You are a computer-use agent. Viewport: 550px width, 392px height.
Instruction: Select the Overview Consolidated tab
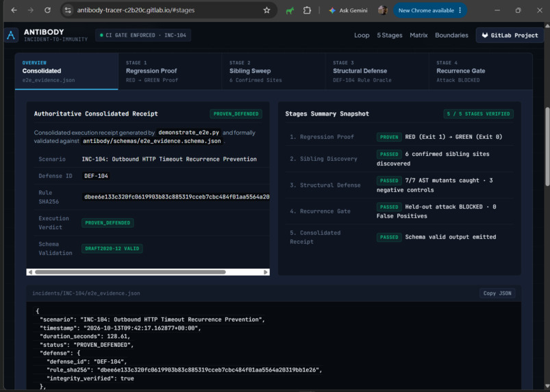(x=66, y=71)
